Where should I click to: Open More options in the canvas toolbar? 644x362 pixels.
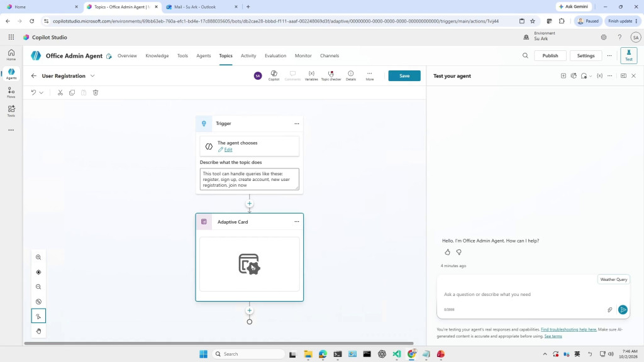tap(370, 75)
